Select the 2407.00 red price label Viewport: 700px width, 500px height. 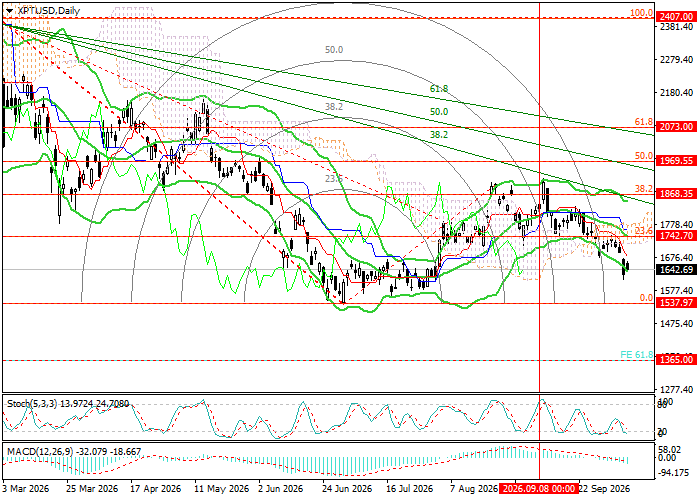[676, 17]
